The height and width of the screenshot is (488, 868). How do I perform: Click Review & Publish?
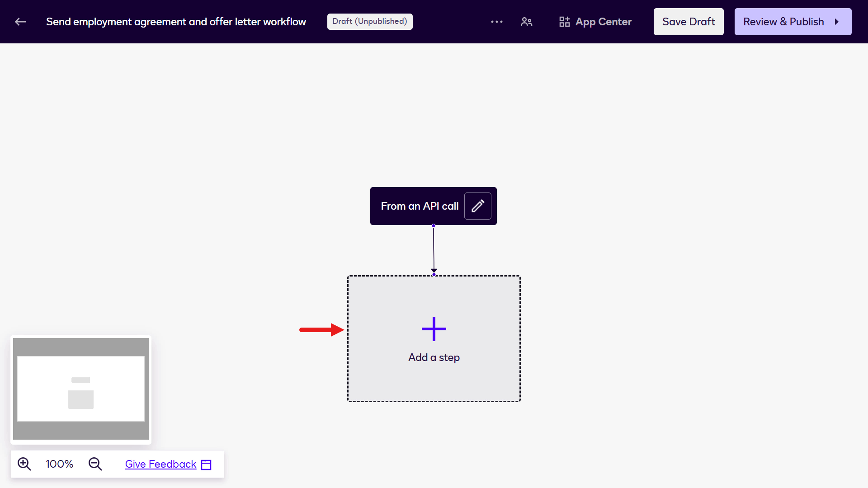(793, 22)
